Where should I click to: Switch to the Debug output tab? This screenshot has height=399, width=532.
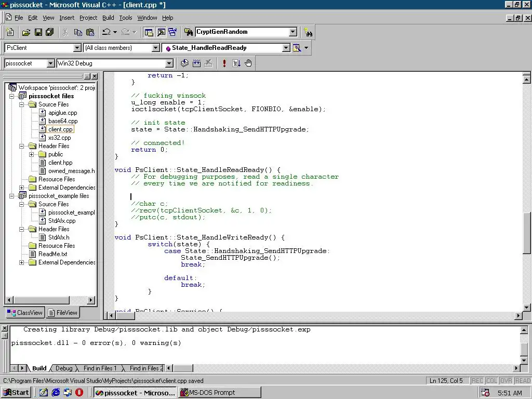click(64, 368)
